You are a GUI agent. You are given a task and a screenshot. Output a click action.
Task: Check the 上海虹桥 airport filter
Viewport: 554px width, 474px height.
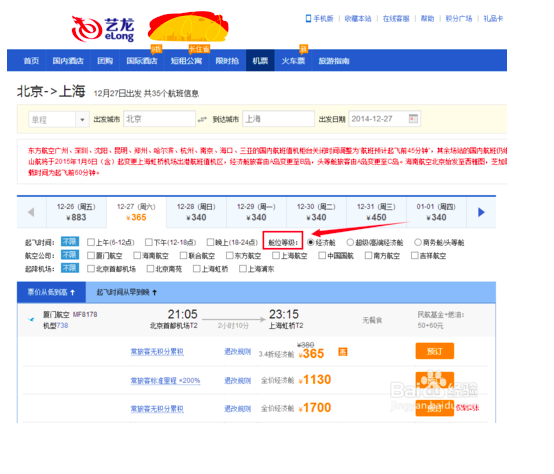[197, 269]
